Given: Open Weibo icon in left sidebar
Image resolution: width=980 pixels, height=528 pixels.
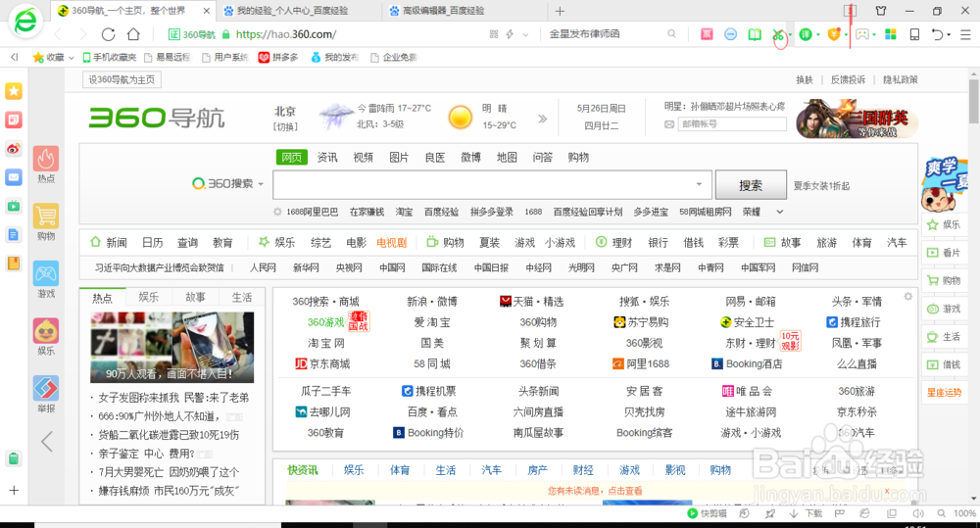Looking at the screenshot, I should 14,149.
